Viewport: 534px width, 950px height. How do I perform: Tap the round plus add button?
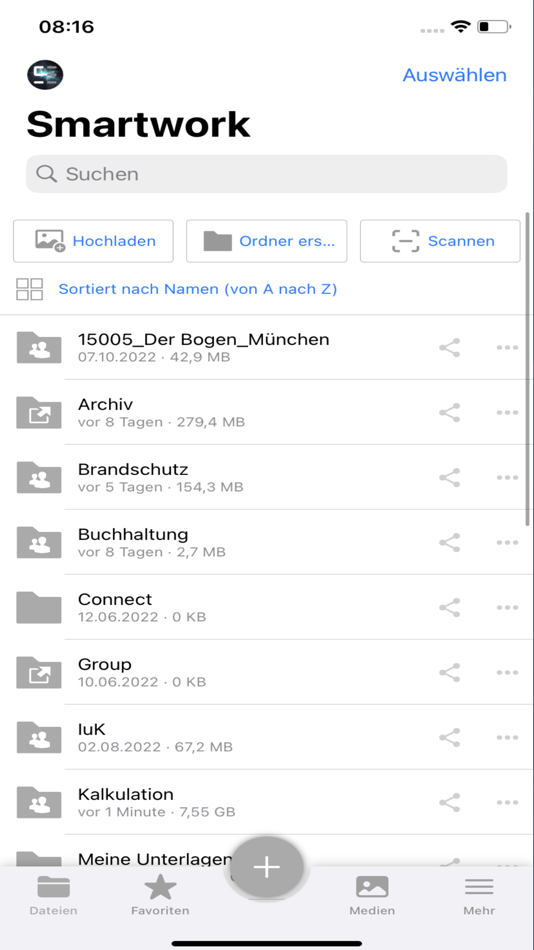point(267,867)
